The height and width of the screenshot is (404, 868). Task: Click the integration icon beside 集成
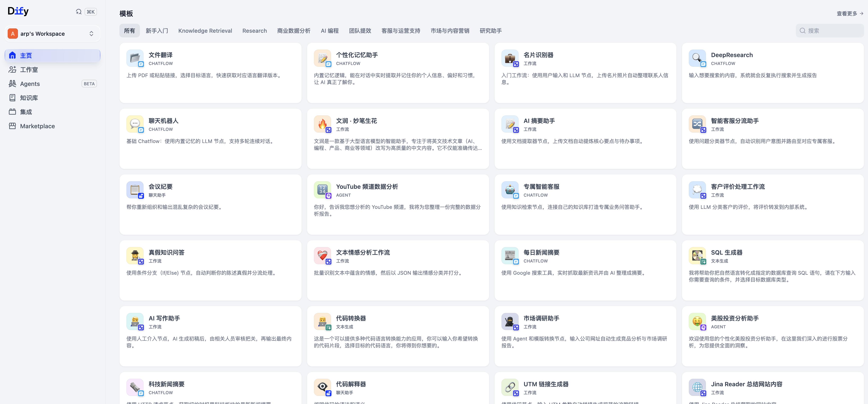[x=12, y=112]
